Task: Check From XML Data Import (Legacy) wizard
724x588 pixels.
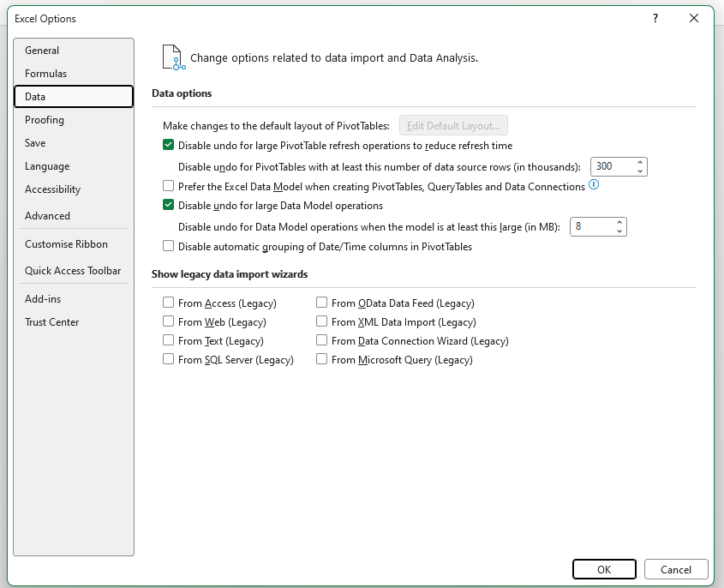Action: click(321, 321)
